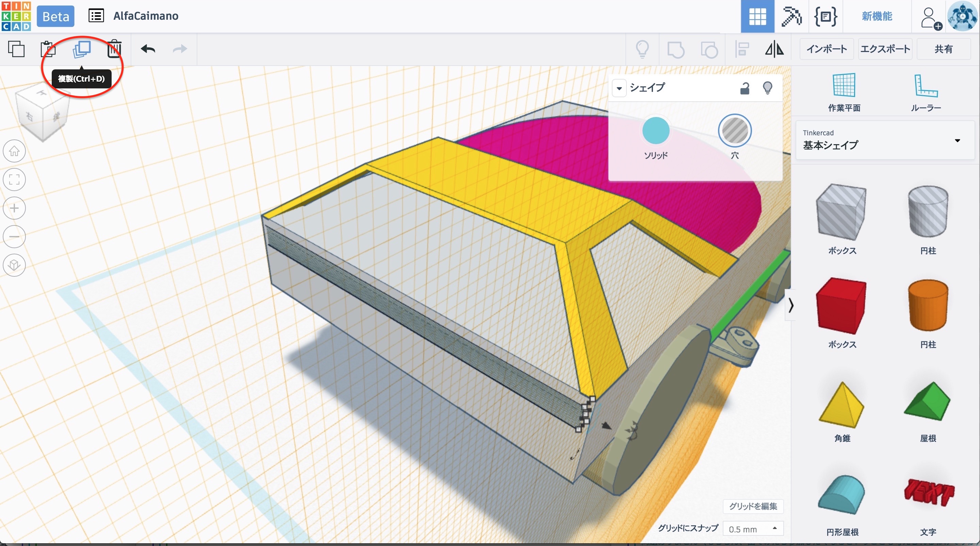980x546 pixels.
Task: Click the Solid (ソリッド) color swatch
Action: pyautogui.click(x=655, y=131)
